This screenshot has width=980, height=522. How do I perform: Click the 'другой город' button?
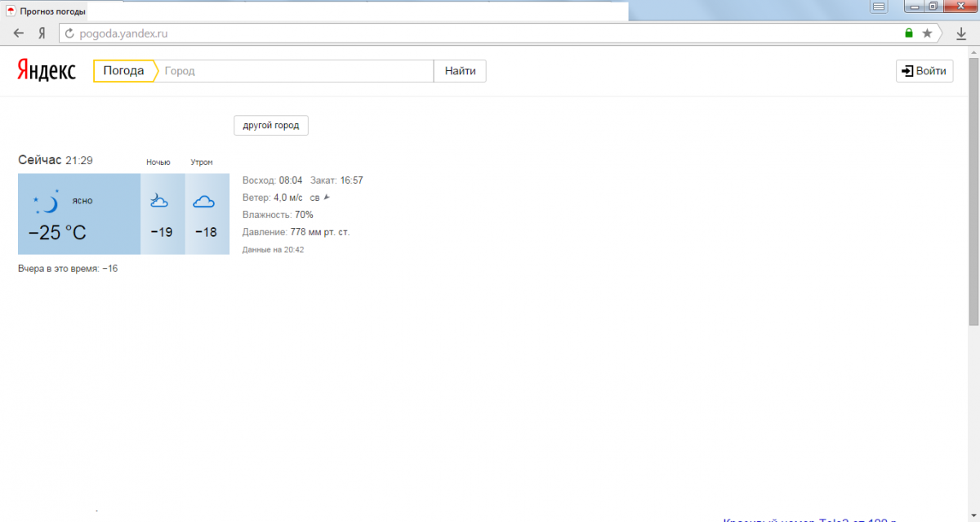271,125
